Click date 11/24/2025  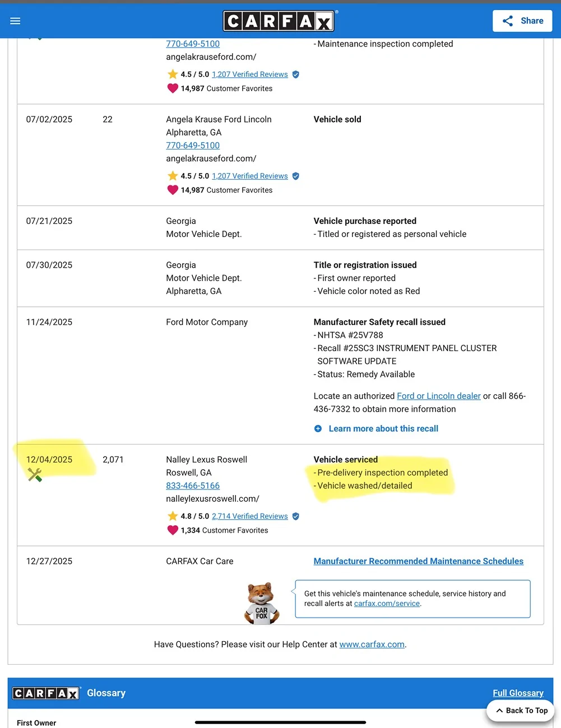(49, 322)
